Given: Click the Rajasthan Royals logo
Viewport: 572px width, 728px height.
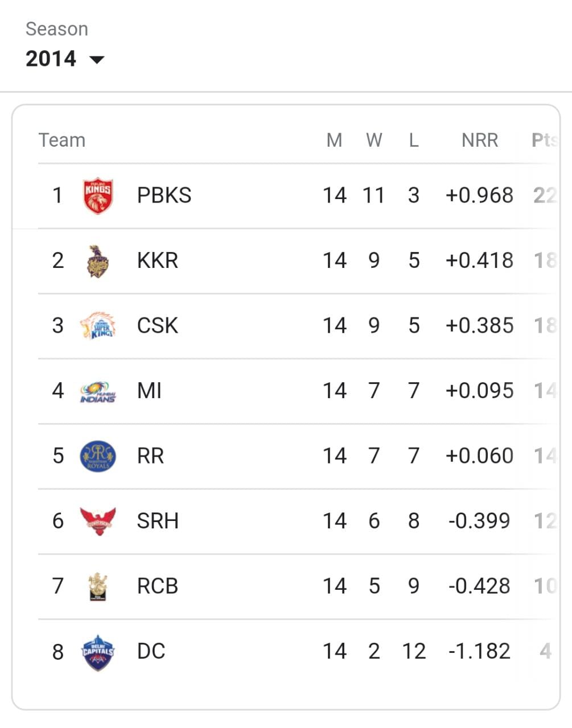Looking at the screenshot, I should tap(98, 456).
